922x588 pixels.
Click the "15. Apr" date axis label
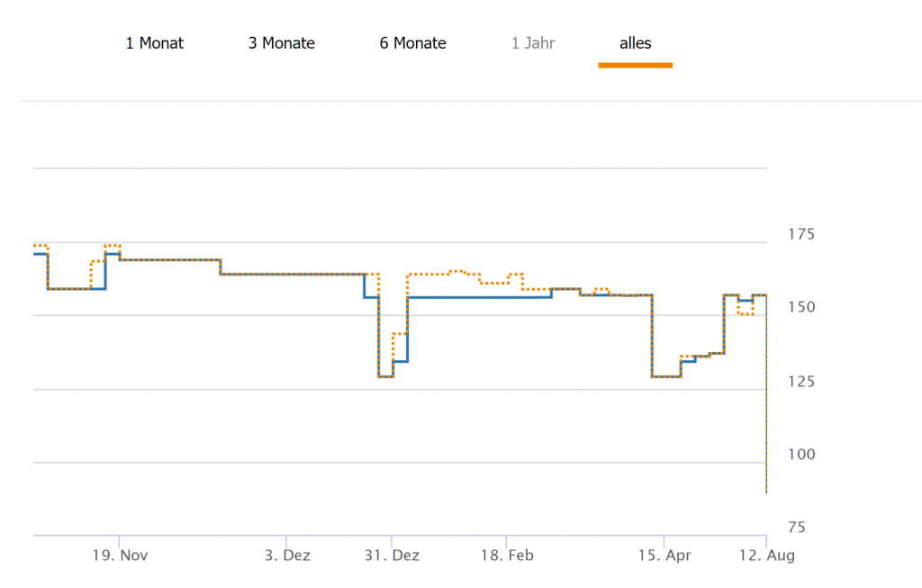(664, 556)
